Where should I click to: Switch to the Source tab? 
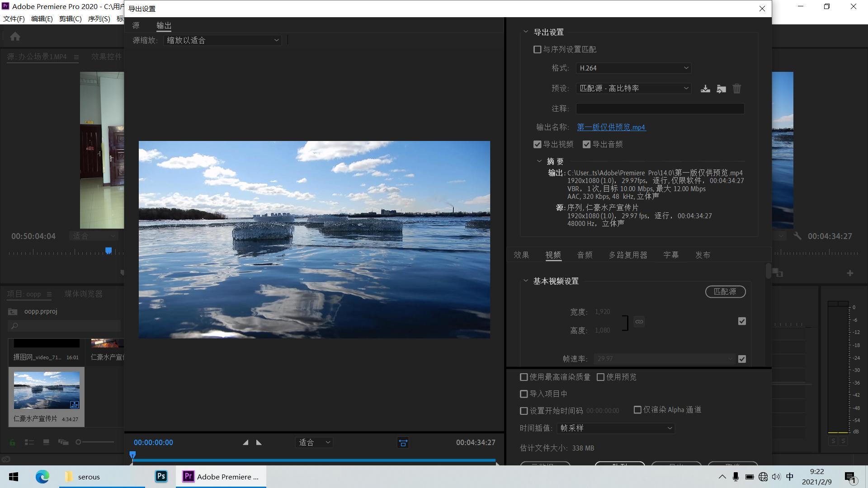(x=136, y=26)
